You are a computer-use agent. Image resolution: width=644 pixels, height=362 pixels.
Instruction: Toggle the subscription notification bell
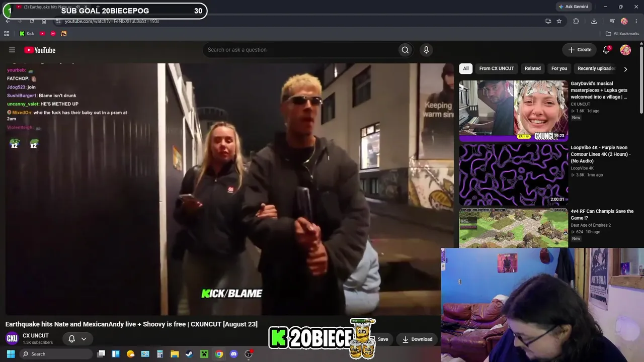71,339
